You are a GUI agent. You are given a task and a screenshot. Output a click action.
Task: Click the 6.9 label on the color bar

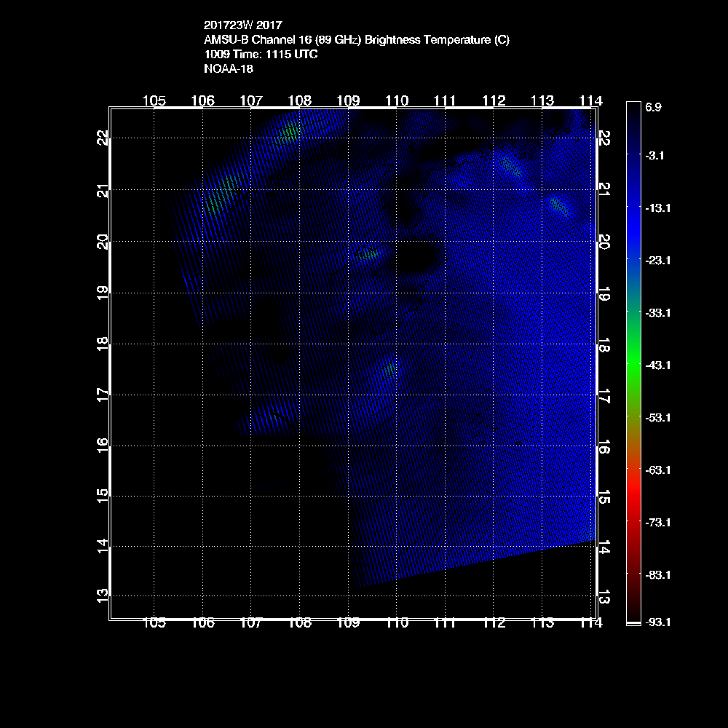[x=653, y=108]
